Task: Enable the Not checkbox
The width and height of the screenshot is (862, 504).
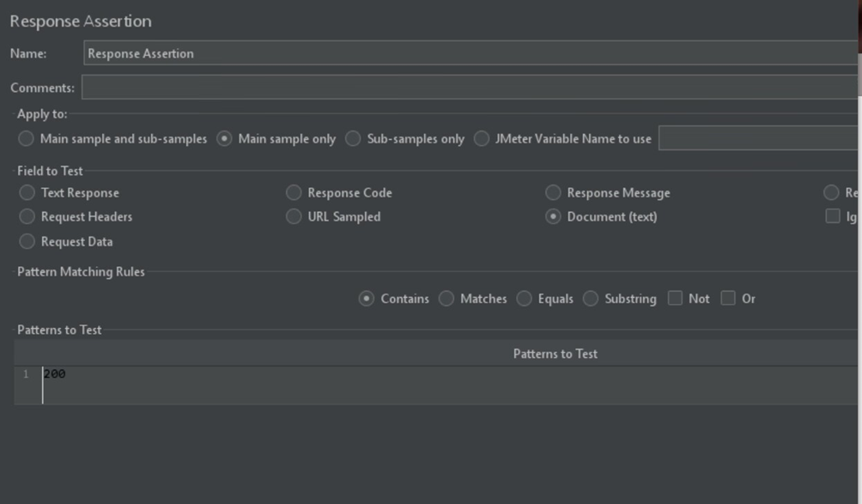Action: [675, 298]
